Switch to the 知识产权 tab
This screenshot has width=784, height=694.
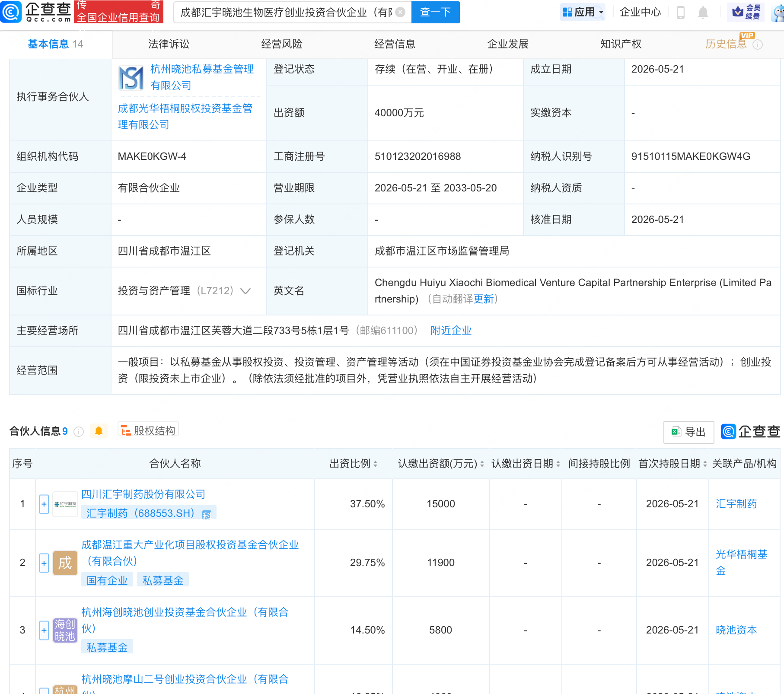pos(621,44)
